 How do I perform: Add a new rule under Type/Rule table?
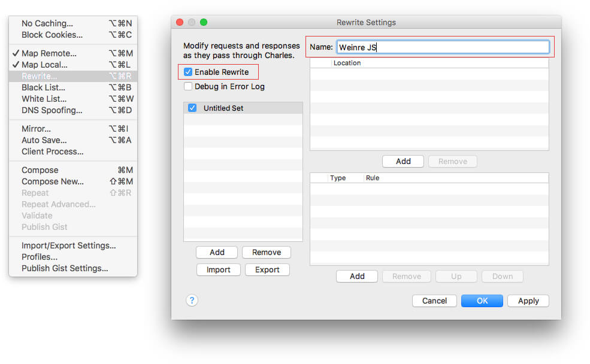[357, 276]
